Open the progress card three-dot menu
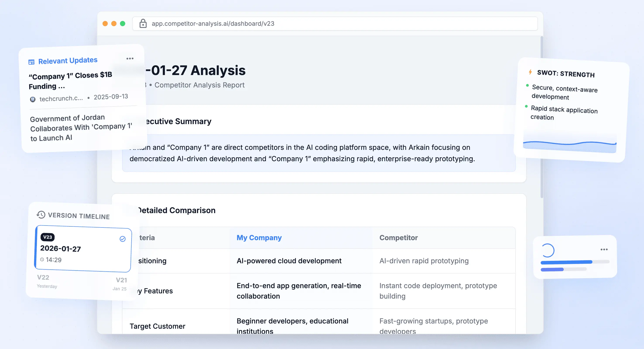Screen dimensions: 644x349 [x=604, y=250]
